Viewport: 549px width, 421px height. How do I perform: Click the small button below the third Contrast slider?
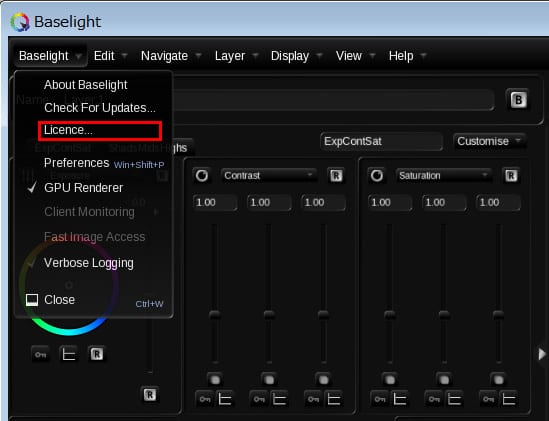(x=323, y=379)
